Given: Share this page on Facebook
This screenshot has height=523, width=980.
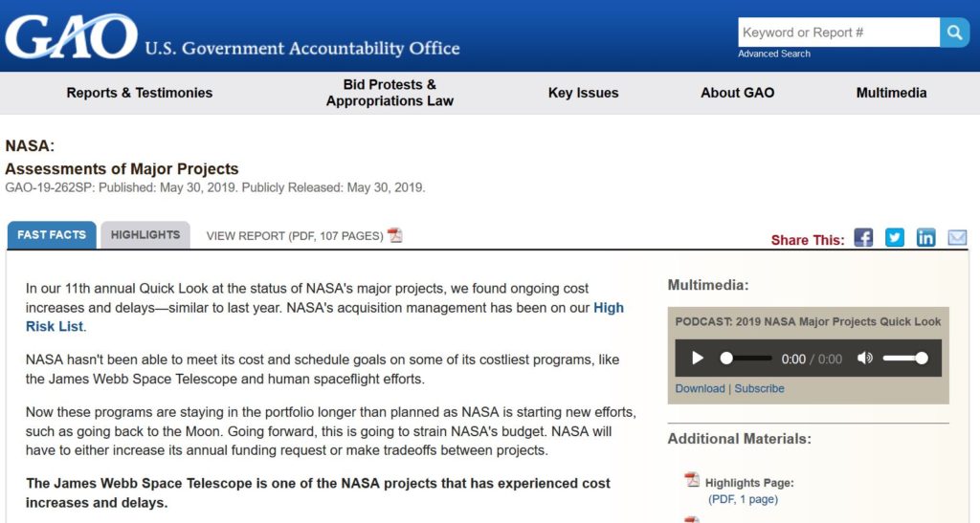Looking at the screenshot, I should [x=863, y=238].
